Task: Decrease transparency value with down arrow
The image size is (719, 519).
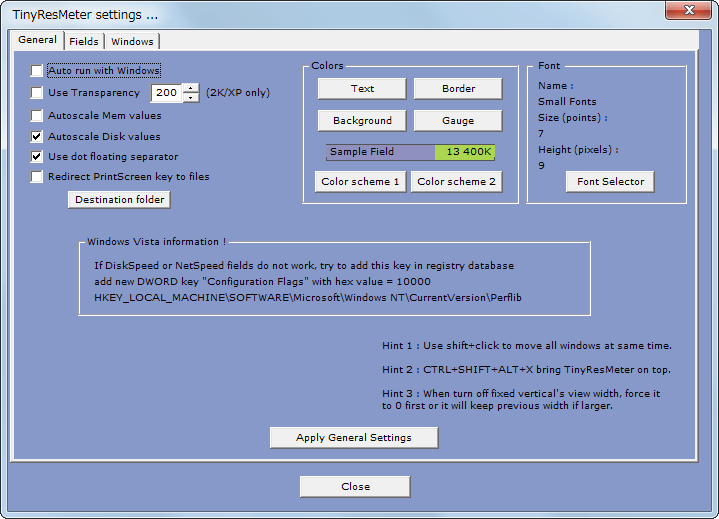Action: tap(191, 98)
